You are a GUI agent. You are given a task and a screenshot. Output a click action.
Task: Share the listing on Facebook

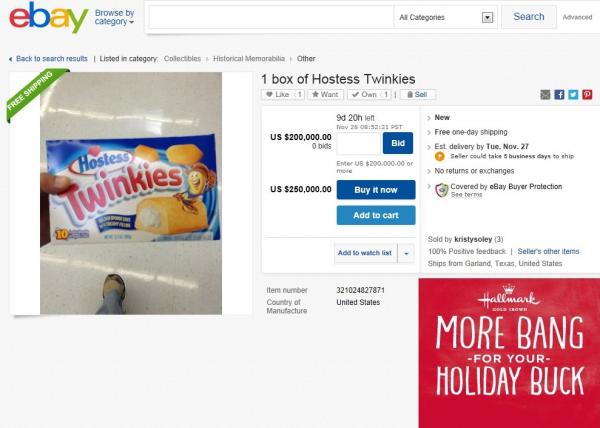[x=560, y=95]
